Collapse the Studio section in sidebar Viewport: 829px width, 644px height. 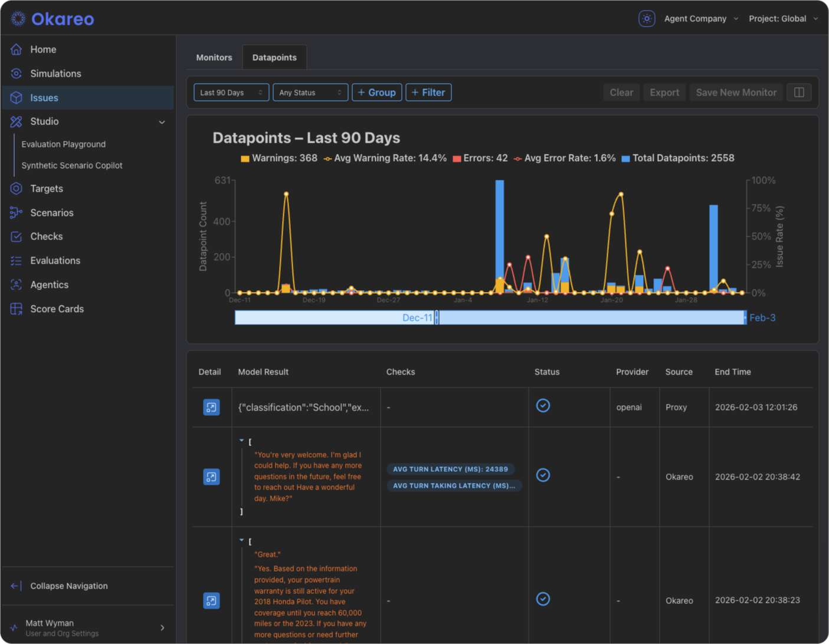pos(162,121)
